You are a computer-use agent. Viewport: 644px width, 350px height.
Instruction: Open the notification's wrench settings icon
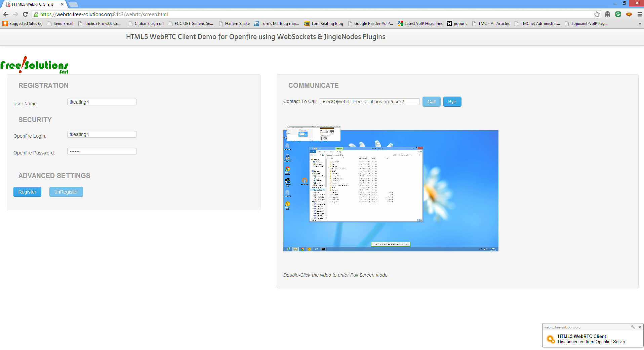[x=633, y=327]
